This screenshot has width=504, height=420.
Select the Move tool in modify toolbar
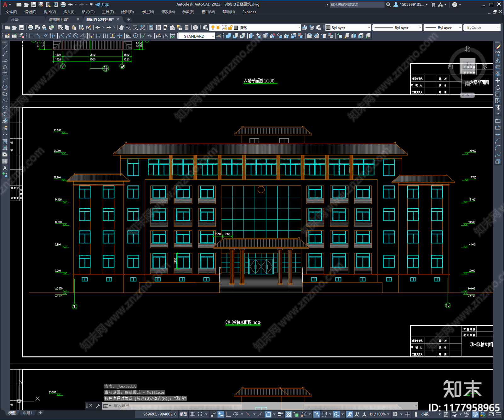[x=498, y=81]
